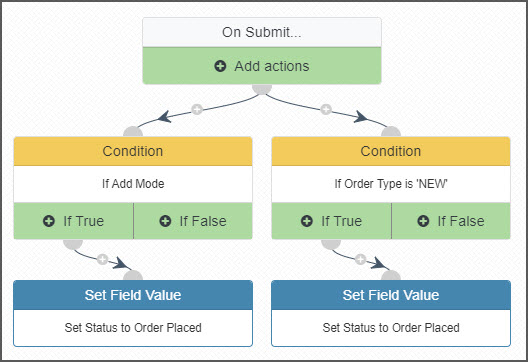
Task: Click If False button in Add Mode condition
Action: (x=193, y=221)
